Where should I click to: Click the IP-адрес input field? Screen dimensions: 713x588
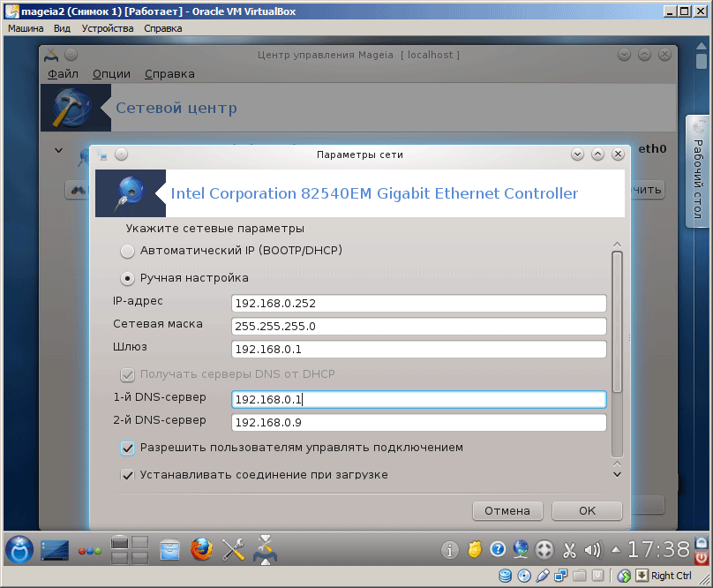[x=418, y=304]
